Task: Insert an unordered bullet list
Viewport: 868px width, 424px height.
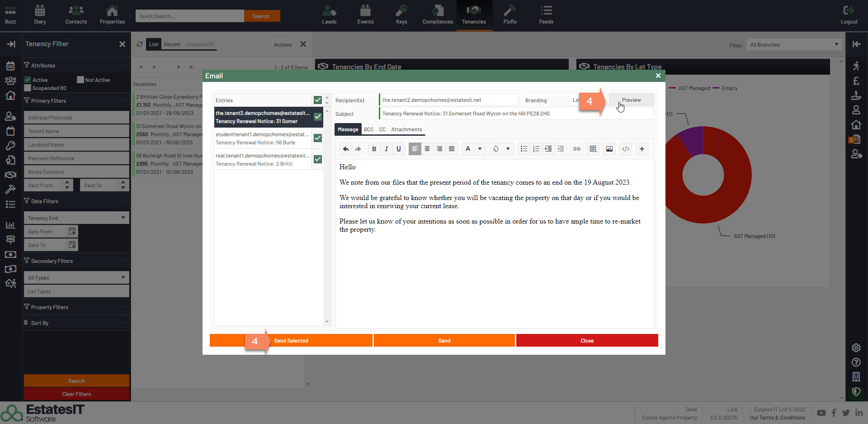Action: (524, 149)
